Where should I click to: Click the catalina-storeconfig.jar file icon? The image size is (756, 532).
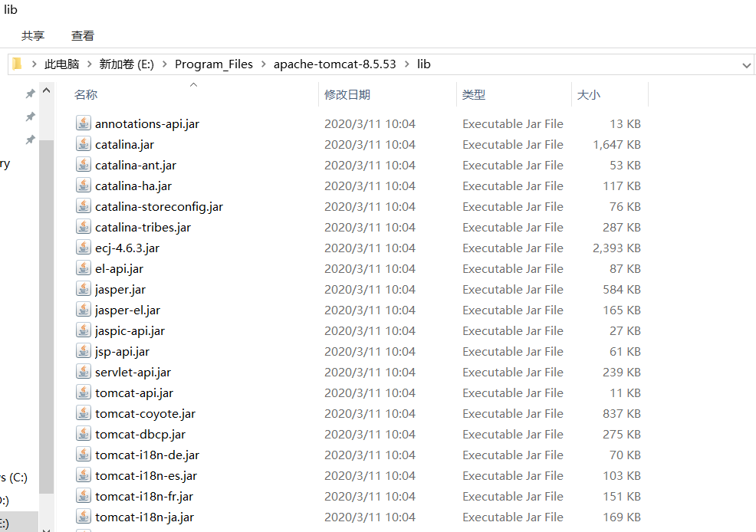(x=84, y=206)
